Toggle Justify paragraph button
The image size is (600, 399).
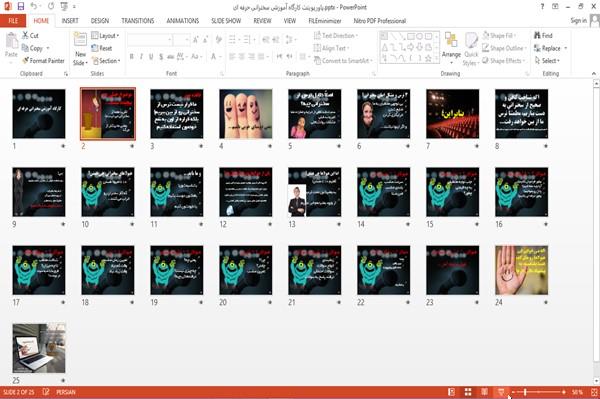[261, 57]
